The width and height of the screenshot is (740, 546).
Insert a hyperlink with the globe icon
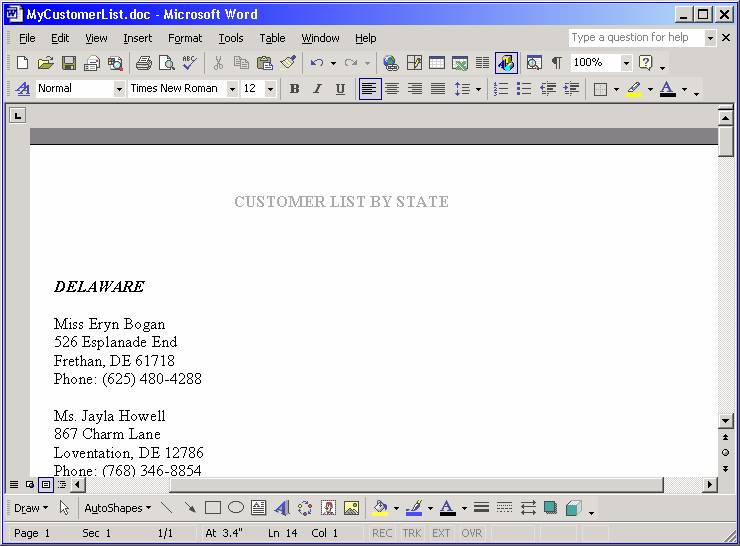point(391,63)
